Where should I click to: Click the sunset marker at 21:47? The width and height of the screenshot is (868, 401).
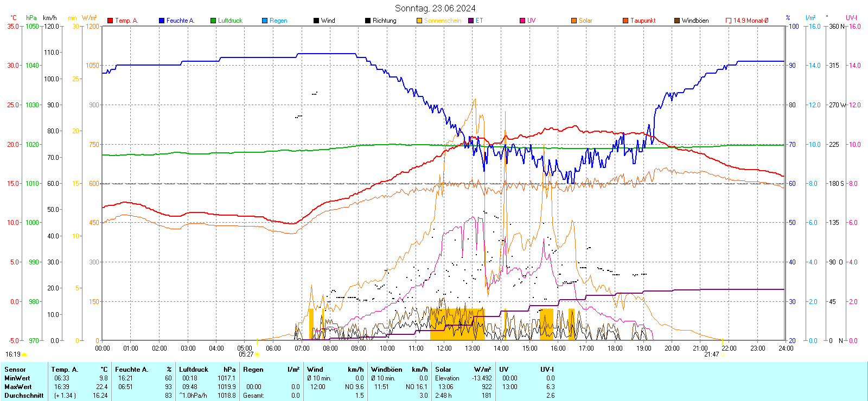723,354
